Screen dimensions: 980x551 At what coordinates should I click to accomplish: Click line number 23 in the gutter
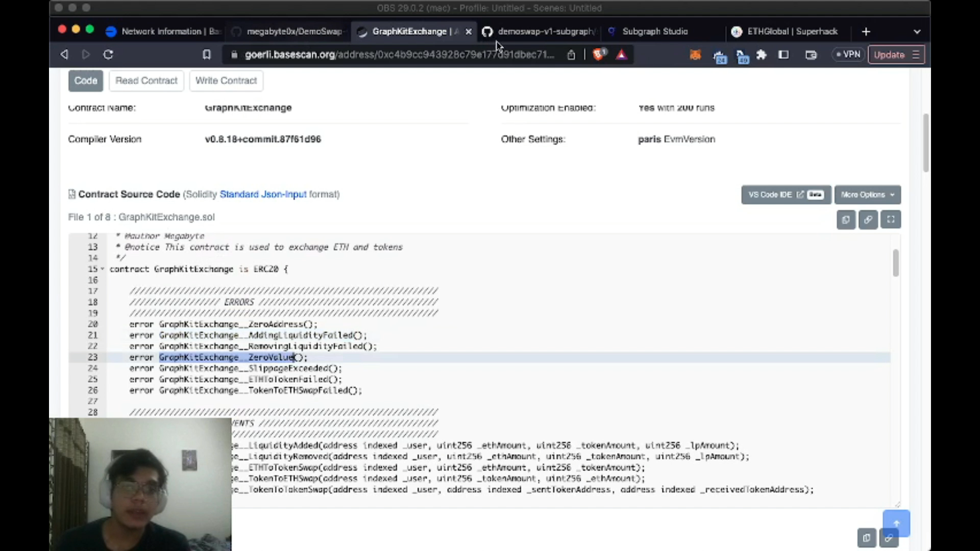point(93,358)
